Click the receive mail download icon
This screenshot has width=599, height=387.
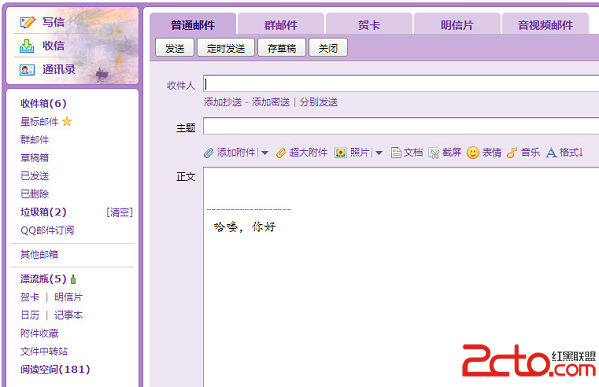pos(27,46)
